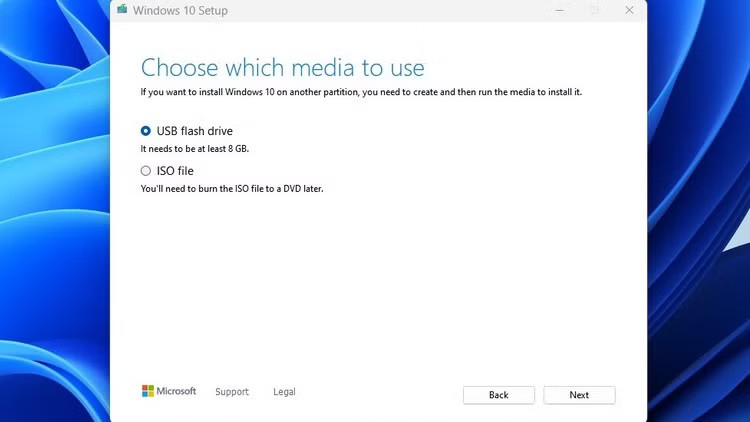Select the USB flash drive radio button
750x422 pixels.
(146, 131)
